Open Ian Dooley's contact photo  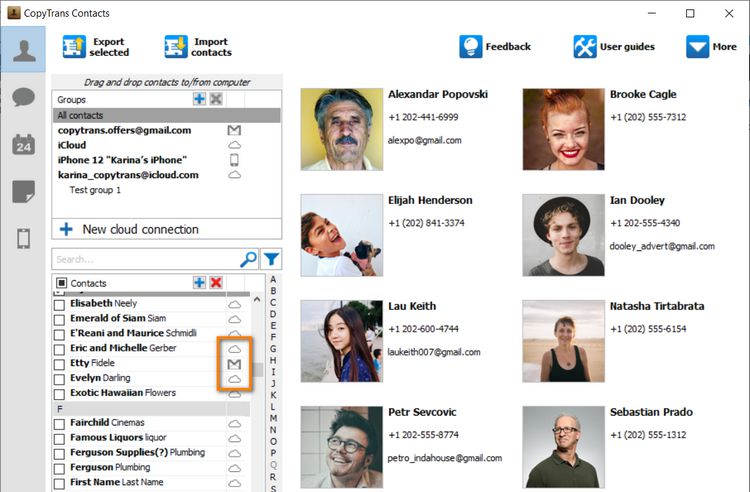[563, 235]
